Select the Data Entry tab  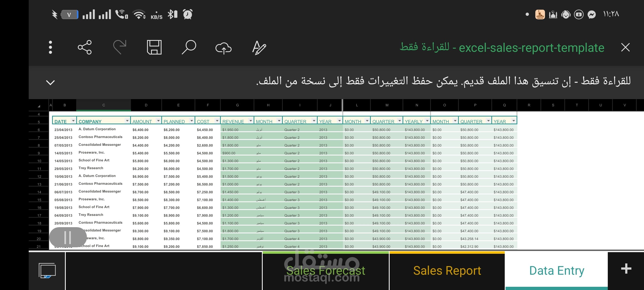coord(557,271)
